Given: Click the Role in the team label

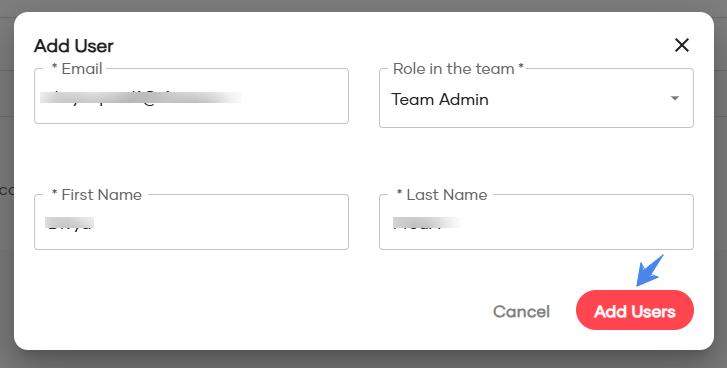Looking at the screenshot, I should (458, 69).
